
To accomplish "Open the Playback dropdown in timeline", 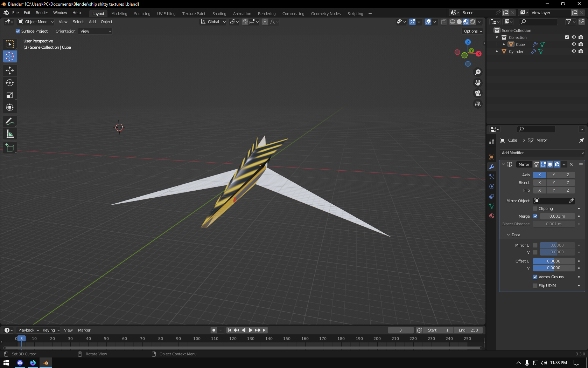I will coord(28,330).
